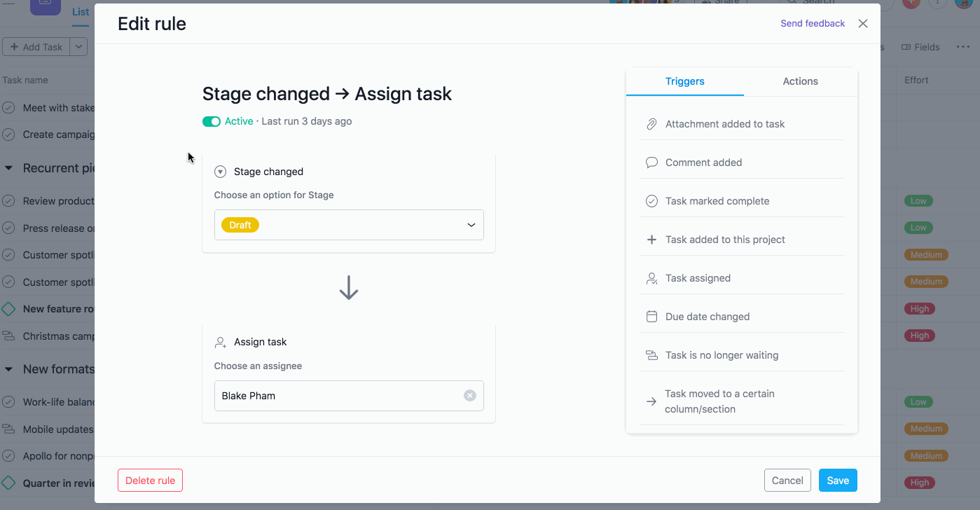Image resolution: width=980 pixels, height=510 pixels.
Task: Click the yellow Draft stage pill
Action: [240, 225]
